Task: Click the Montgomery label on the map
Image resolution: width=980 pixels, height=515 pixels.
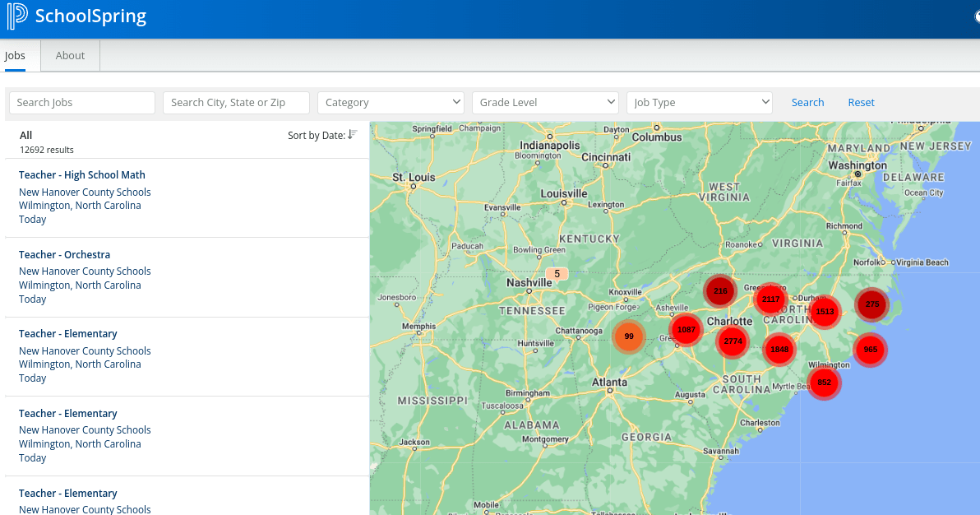Action: (545, 438)
